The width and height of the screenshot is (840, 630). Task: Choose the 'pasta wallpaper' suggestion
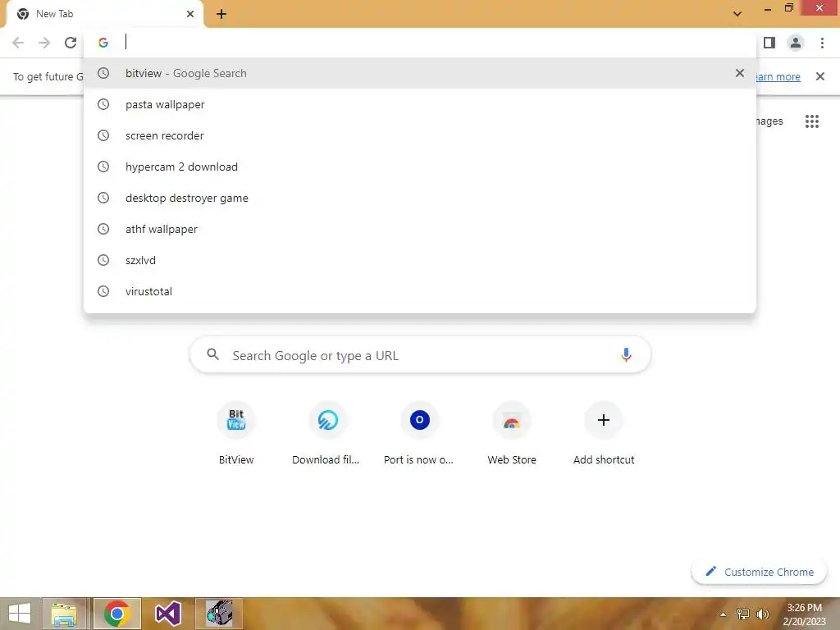(x=420, y=104)
